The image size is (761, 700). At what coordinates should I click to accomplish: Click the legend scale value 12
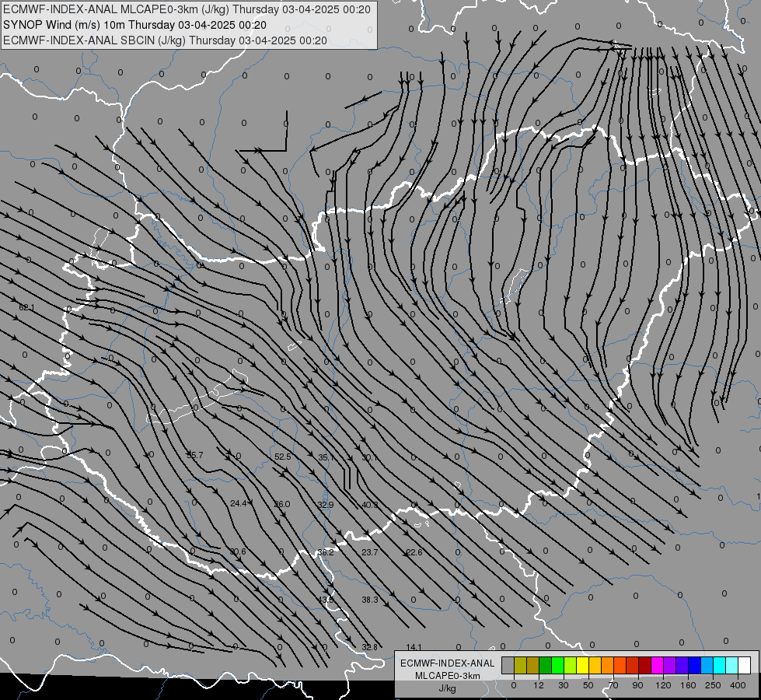[x=539, y=685]
